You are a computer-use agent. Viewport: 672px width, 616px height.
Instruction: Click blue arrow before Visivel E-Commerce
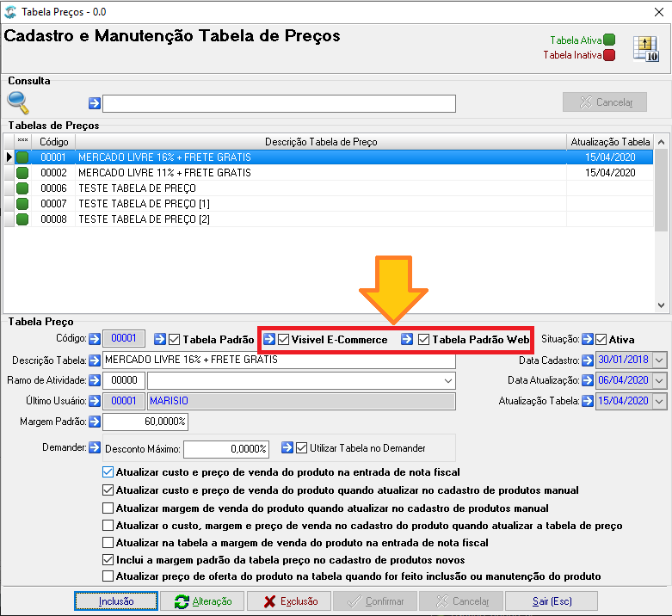point(269,339)
